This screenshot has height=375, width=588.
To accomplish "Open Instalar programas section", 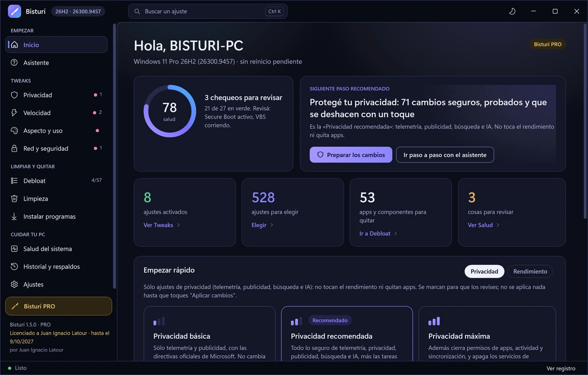I will [x=56, y=217].
